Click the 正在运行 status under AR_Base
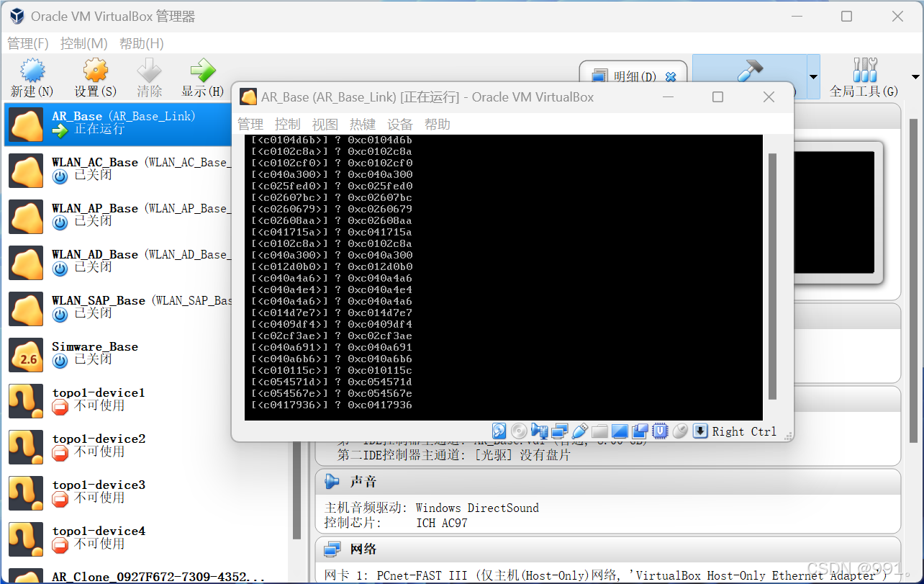This screenshot has width=924, height=584. [x=99, y=129]
